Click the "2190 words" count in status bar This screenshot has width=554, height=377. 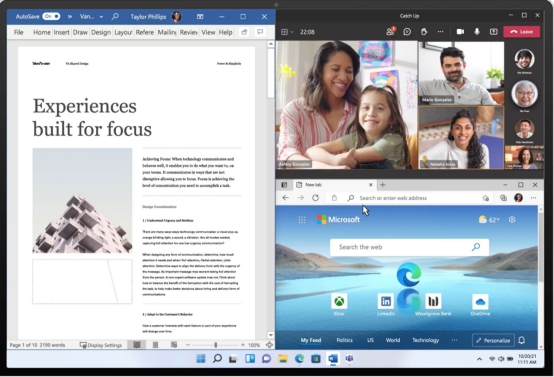pos(52,345)
